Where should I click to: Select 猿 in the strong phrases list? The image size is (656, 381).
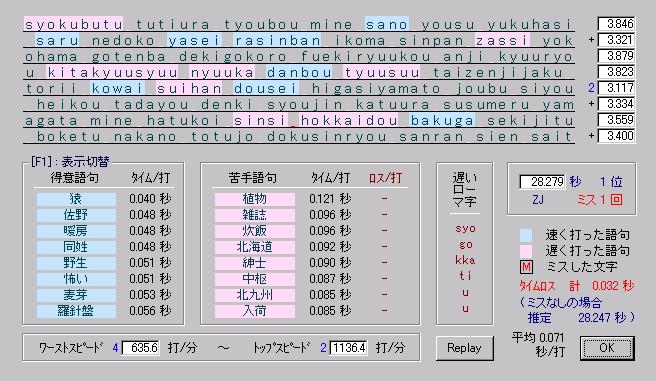coord(76,199)
